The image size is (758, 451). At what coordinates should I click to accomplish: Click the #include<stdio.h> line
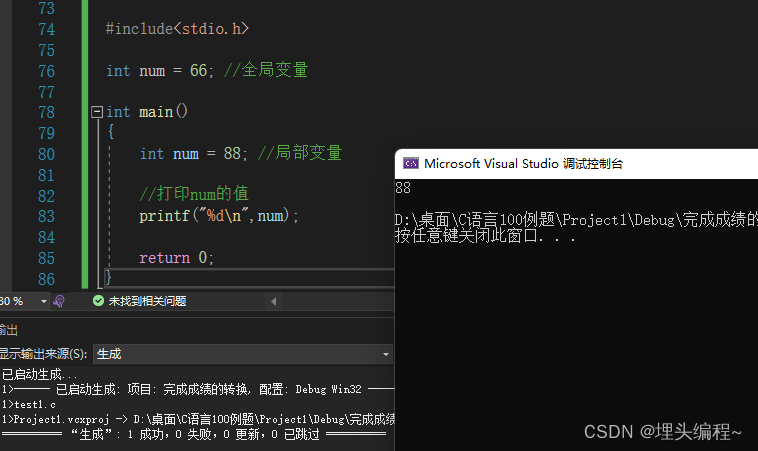tap(177, 29)
